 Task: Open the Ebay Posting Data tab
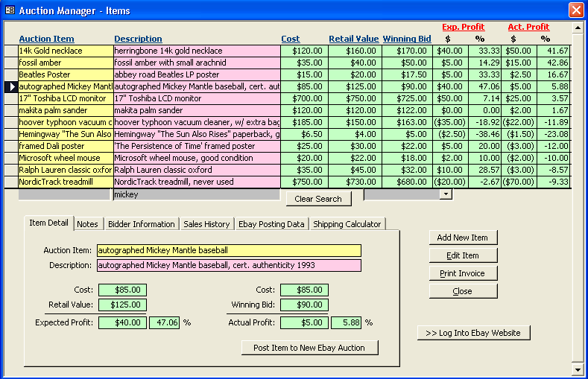[x=271, y=224]
